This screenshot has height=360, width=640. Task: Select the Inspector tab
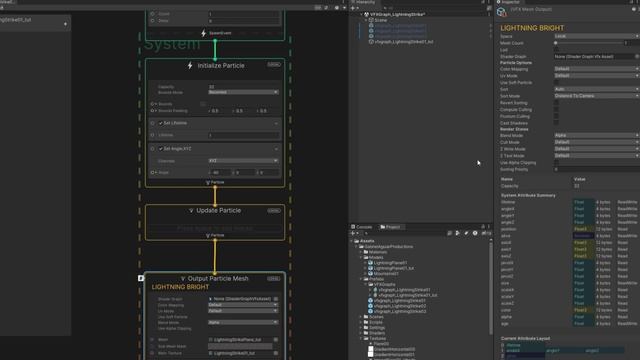508,2
